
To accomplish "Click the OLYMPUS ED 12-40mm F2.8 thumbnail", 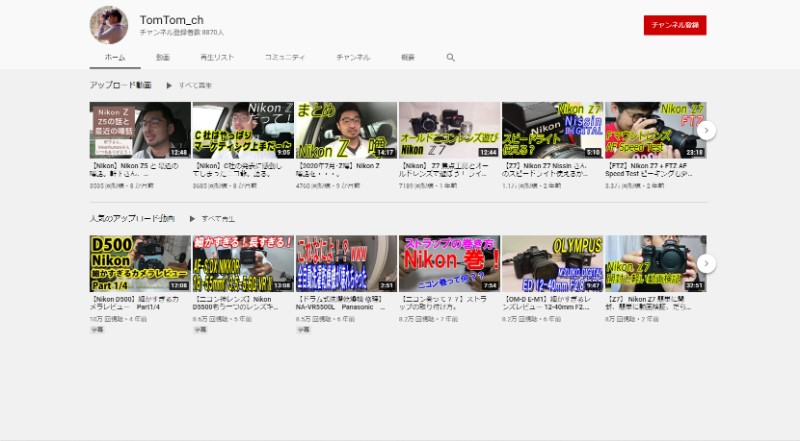I will coord(553,263).
